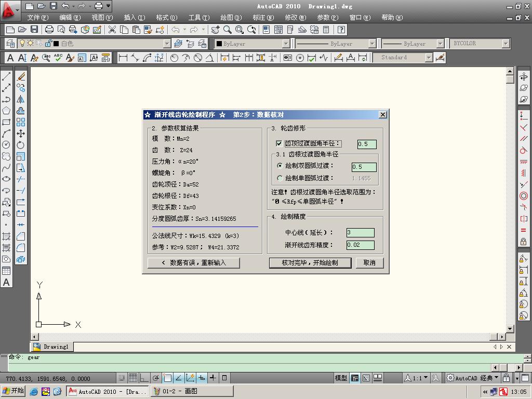Open the 编辑(E) menu
532x399 pixels.
(x=70, y=18)
